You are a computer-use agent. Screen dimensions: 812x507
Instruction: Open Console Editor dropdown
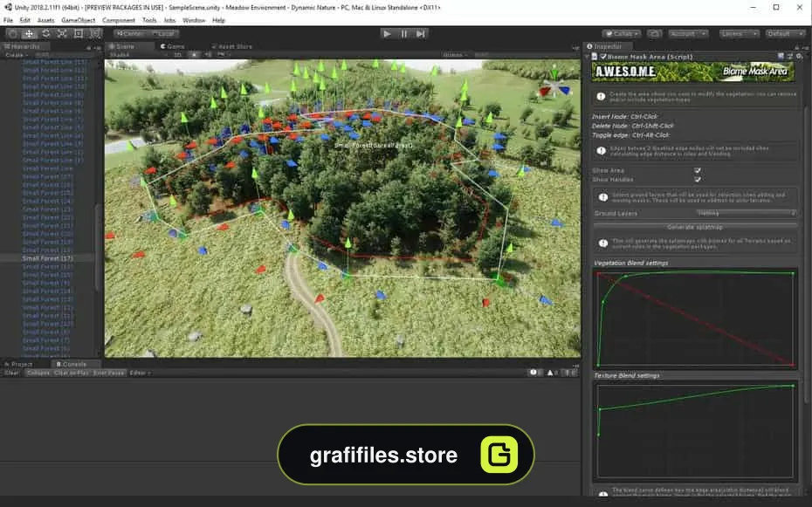140,373
